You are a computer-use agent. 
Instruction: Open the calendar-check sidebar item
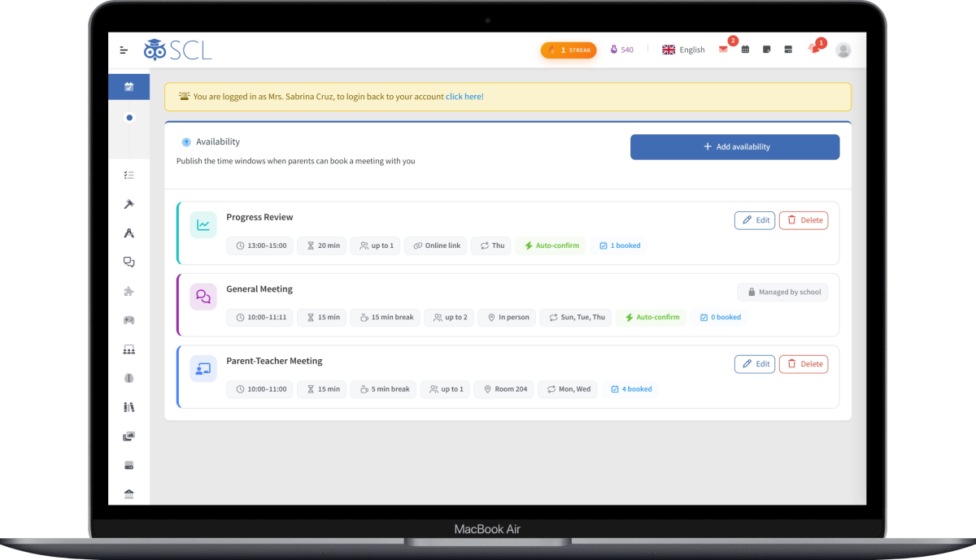coord(129,87)
